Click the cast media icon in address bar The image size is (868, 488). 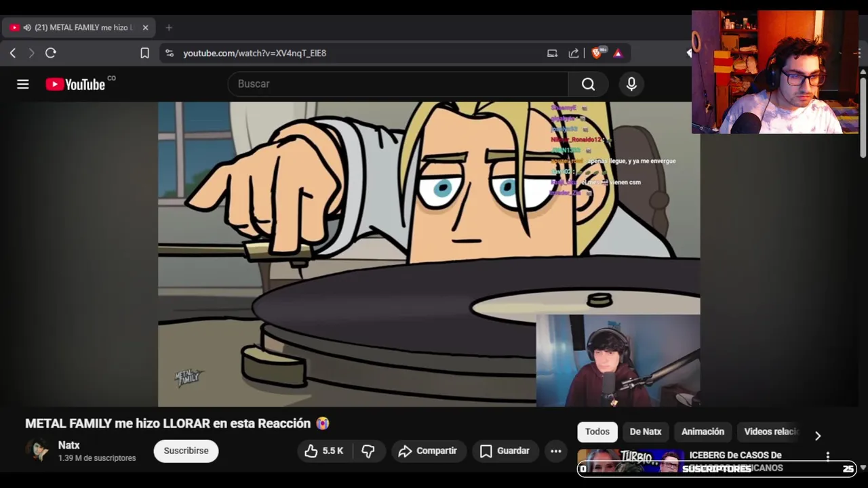(x=552, y=53)
